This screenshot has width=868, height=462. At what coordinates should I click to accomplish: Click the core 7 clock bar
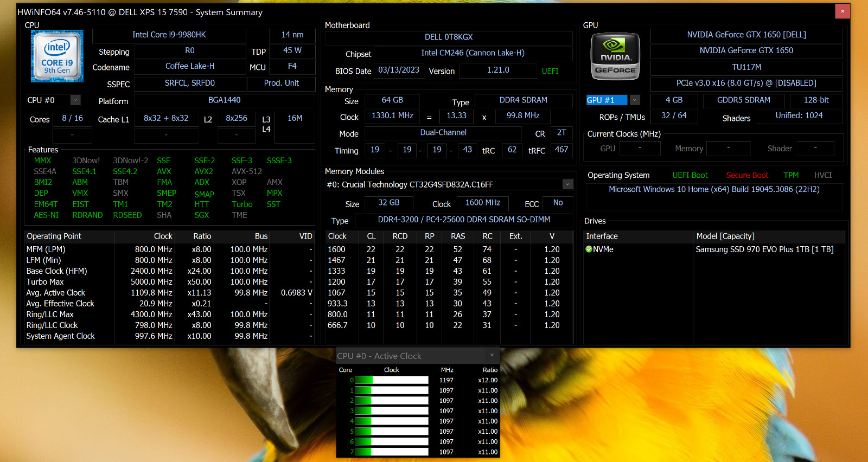point(392,452)
